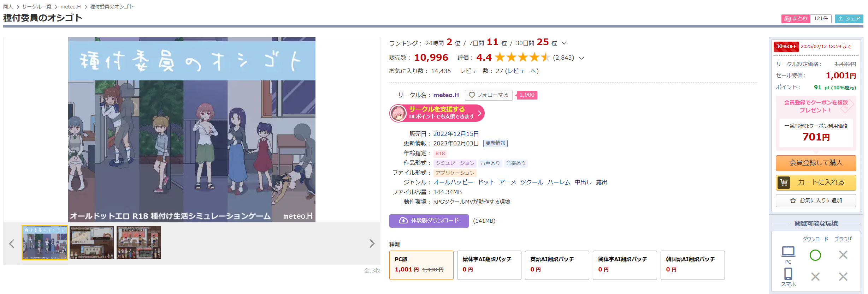Image resolution: width=868 pixels, height=294 pixels.
Task: Open サークル一覧 in the breadcrumb
Action: 37,7
